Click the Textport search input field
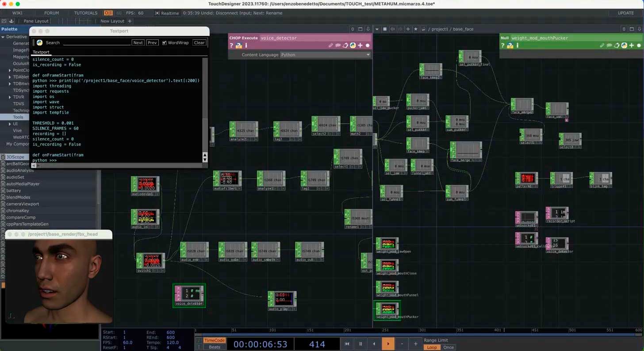Image resolution: width=644 pixels, height=351 pixels. click(97, 43)
